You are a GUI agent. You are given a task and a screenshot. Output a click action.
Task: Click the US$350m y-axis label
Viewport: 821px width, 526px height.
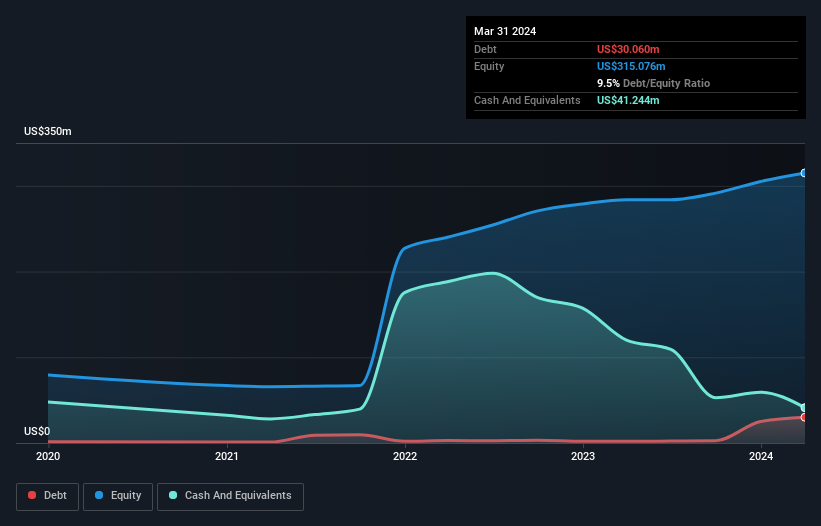(48, 131)
